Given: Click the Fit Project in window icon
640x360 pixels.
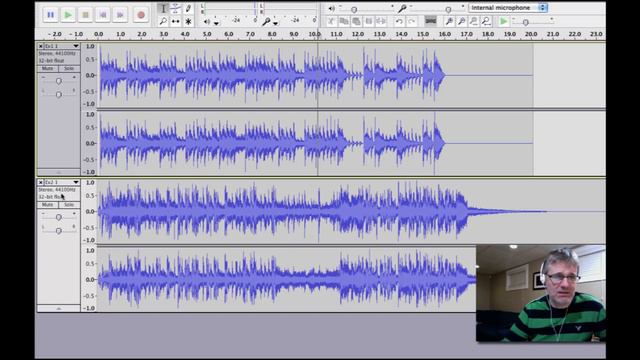Looking at the screenshot, I should 486,21.
